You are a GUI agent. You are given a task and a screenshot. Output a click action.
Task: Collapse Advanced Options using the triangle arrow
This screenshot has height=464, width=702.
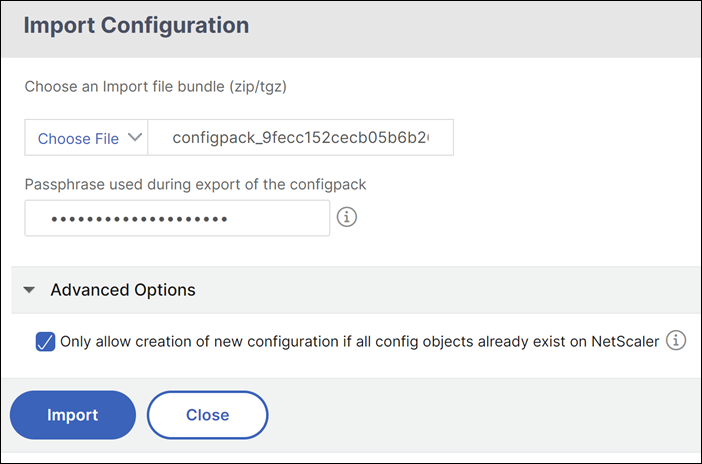point(30,290)
